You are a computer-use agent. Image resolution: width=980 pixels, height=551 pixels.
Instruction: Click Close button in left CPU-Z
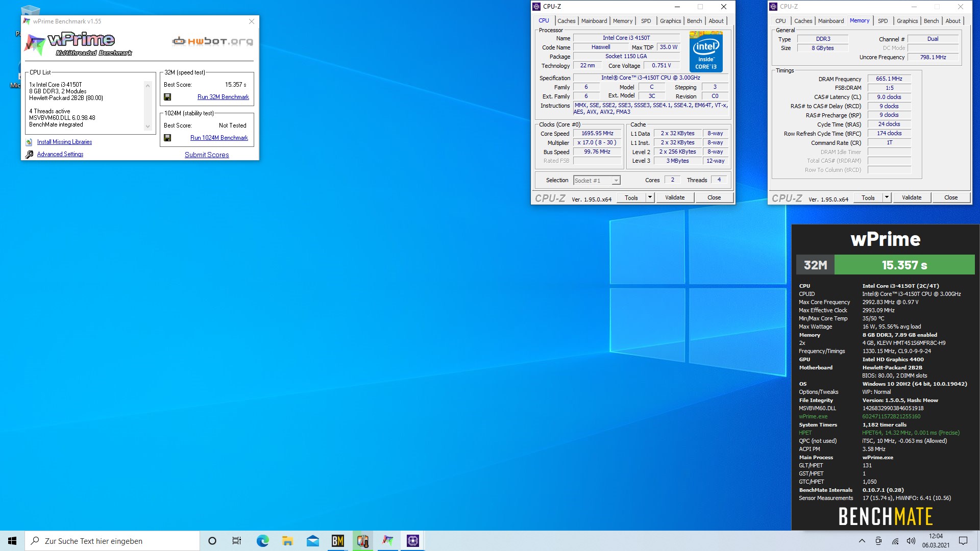point(714,197)
